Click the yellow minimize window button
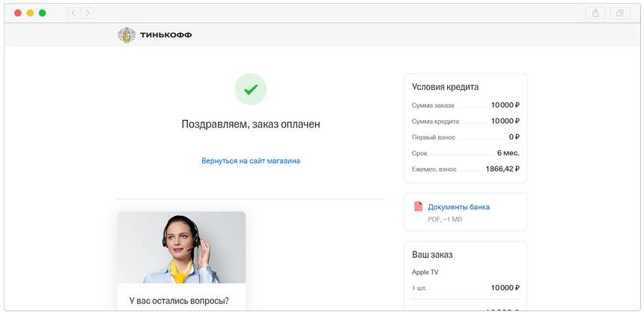644x315 pixels. [x=30, y=13]
